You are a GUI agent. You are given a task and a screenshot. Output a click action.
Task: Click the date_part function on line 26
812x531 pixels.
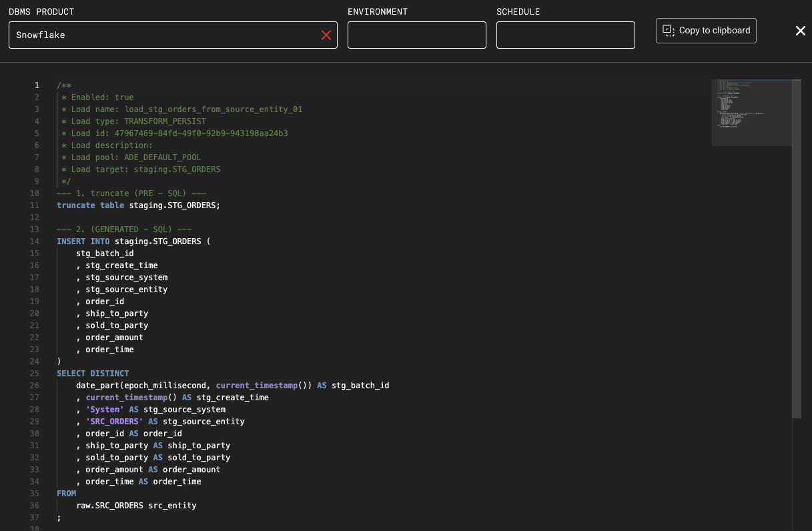coord(97,385)
